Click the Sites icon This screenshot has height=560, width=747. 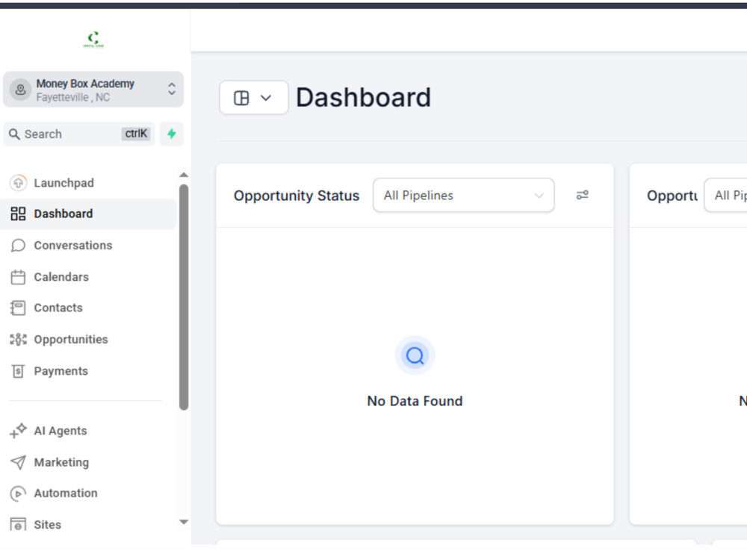[18, 524]
